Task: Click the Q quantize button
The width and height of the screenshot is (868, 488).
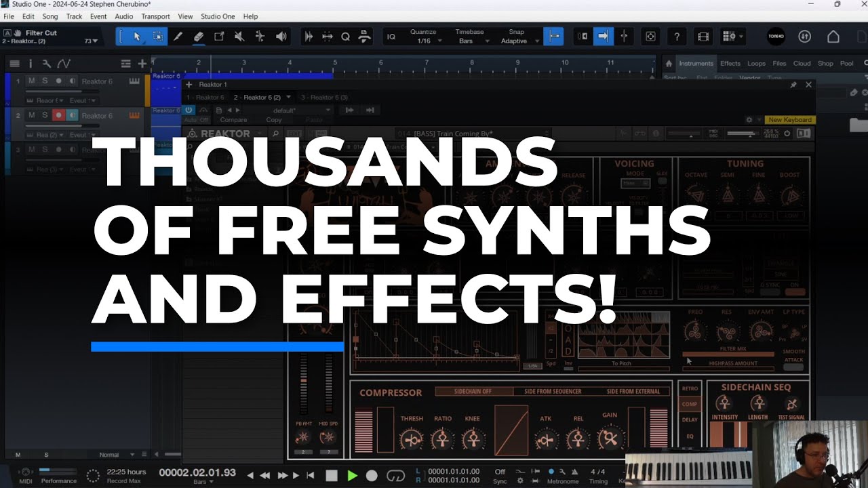Action: point(345,37)
